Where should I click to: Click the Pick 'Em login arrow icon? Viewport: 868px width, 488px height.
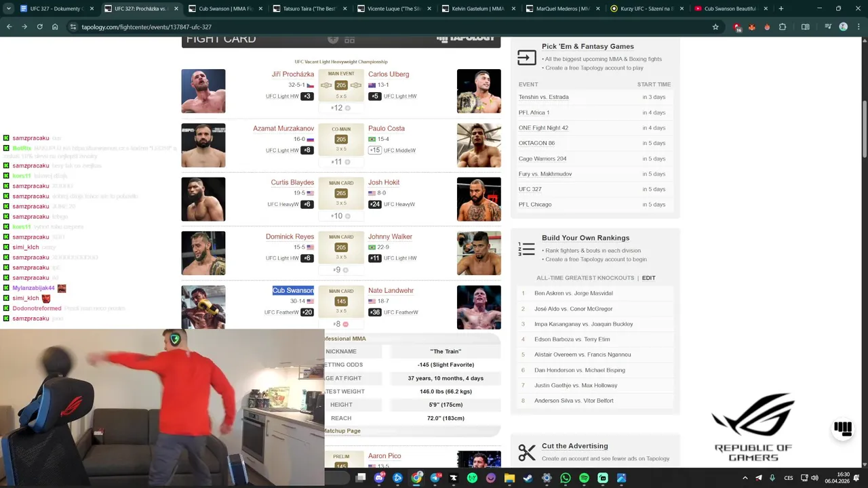(x=527, y=58)
